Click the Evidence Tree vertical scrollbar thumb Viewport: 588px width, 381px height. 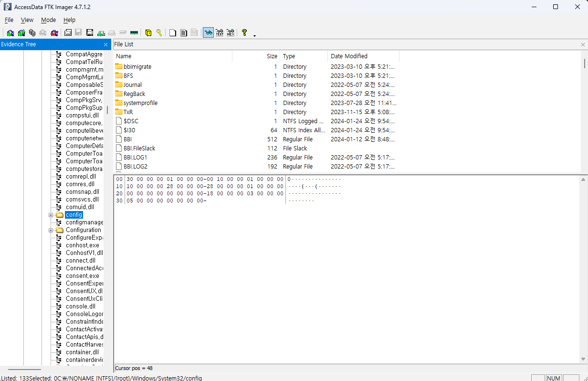[107, 109]
